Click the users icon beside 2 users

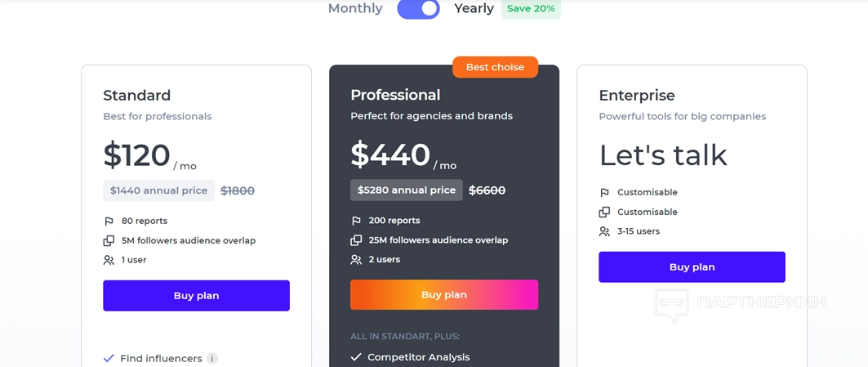coord(356,260)
